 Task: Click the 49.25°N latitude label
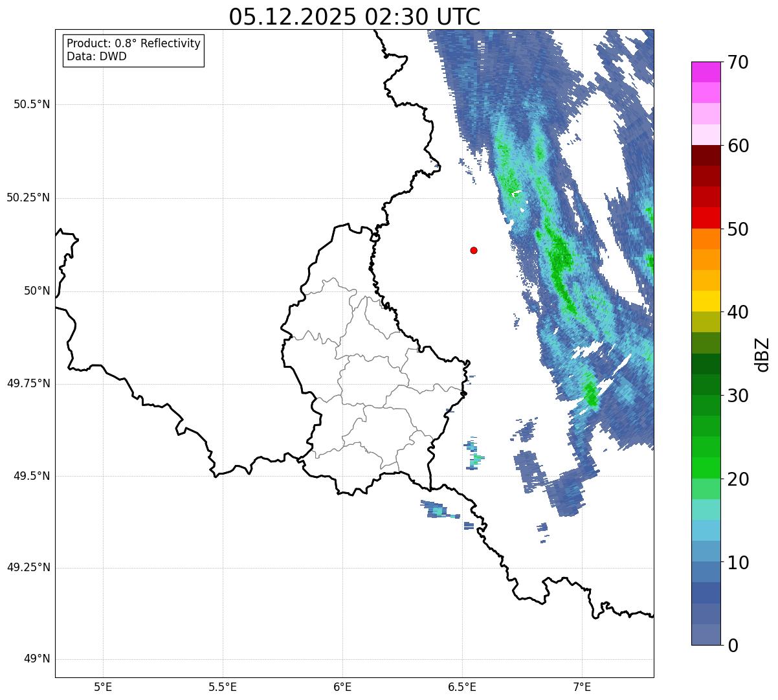tap(28, 567)
